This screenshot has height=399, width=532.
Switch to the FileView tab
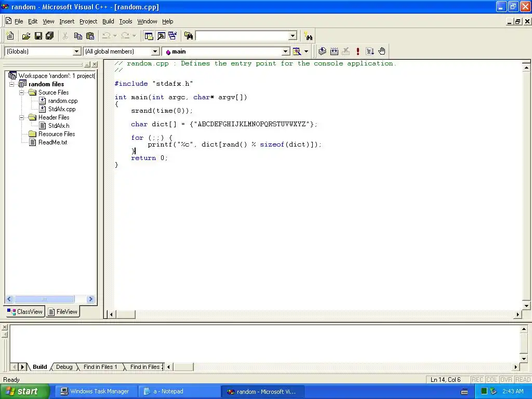(63, 312)
